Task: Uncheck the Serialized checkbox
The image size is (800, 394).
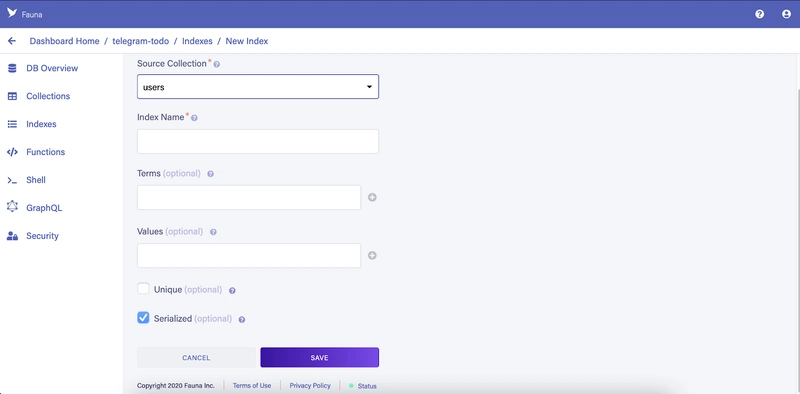Action: point(143,318)
